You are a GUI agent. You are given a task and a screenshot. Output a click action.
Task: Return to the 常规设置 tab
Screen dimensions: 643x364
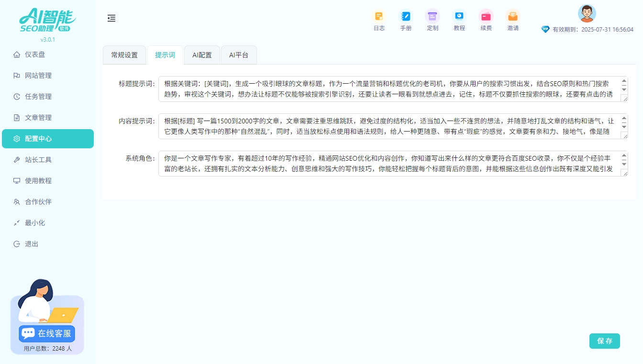point(124,55)
